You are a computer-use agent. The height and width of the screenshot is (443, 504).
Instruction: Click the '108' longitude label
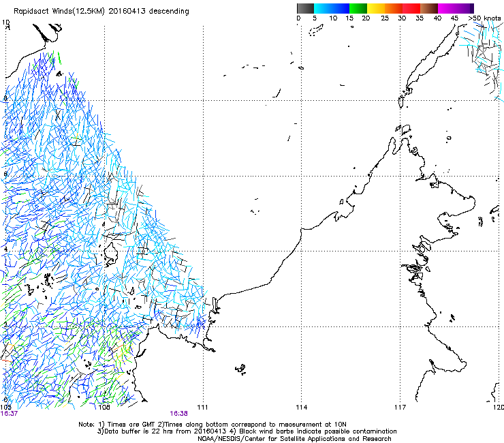(x=104, y=408)
